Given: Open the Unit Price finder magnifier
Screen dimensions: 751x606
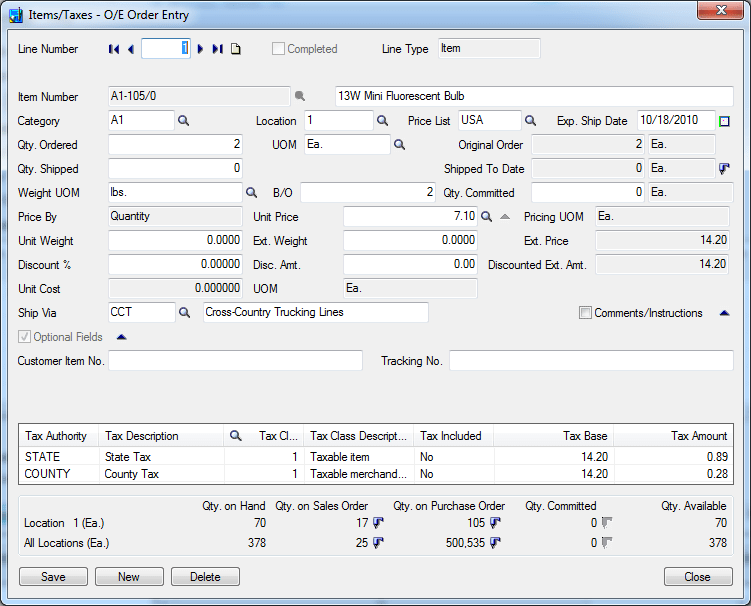Looking at the screenshot, I should 487,217.
